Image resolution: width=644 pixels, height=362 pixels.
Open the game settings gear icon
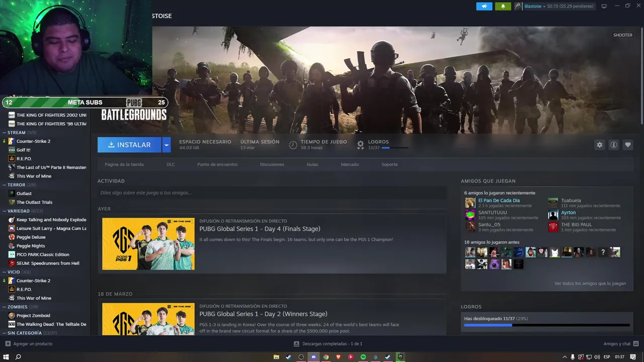click(x=599, y=145)
